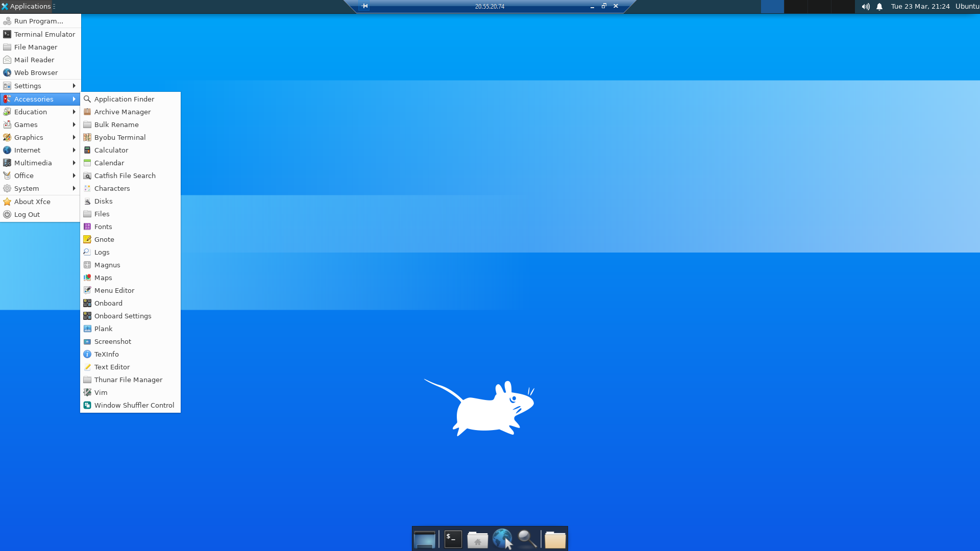
Task: Select Archive Manager menu entry
Action: [x=122, y=112]
